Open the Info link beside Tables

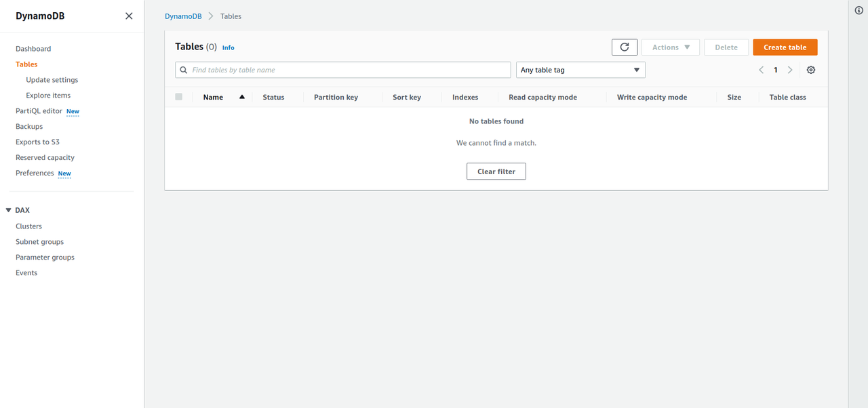point(229,48)
